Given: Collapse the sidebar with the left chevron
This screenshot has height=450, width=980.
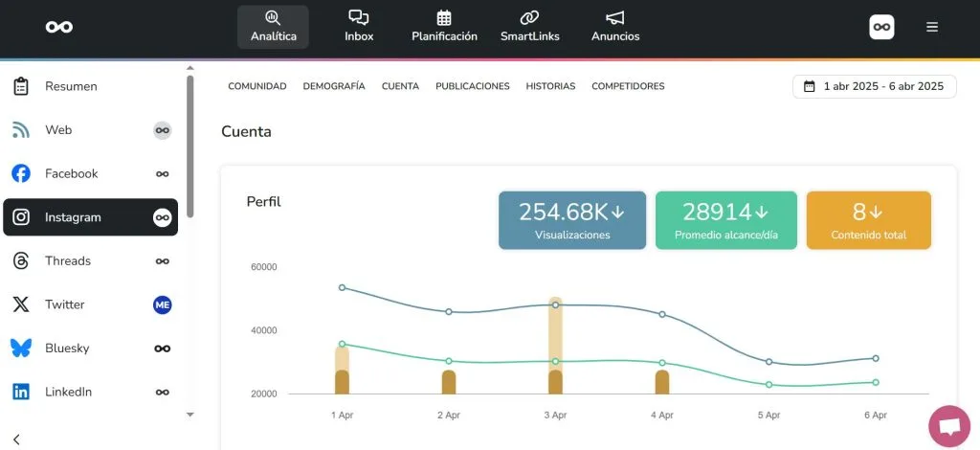Looking at the screenshot, I should (17, 439).
